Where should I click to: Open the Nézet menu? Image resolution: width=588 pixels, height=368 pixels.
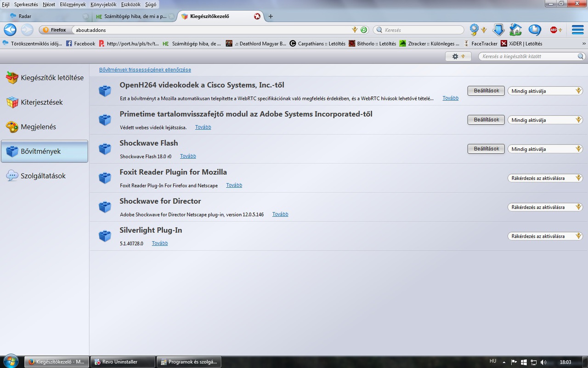(x=49, y=4)
